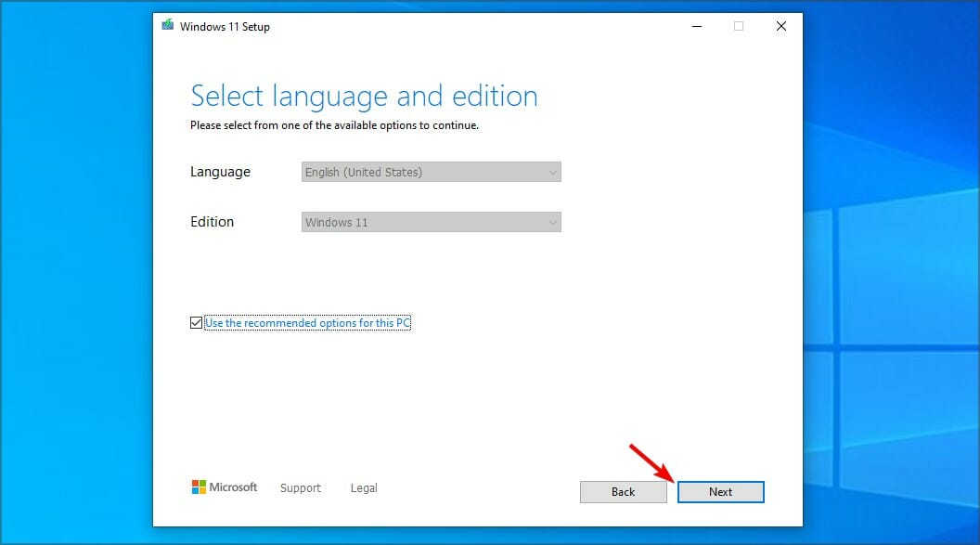This screenshot has height=545, width=980.
Task: Open the Legal link
Action: coord(364,488)
